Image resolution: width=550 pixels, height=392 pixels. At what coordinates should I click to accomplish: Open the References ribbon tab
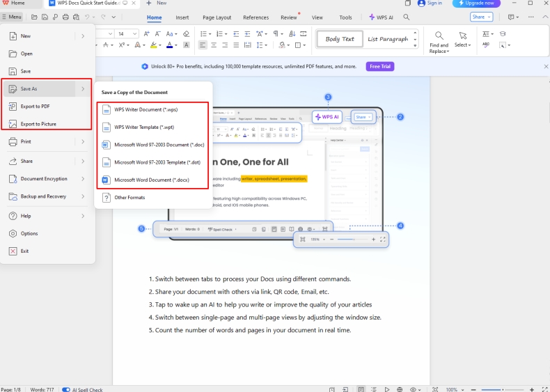coord(256,17)
